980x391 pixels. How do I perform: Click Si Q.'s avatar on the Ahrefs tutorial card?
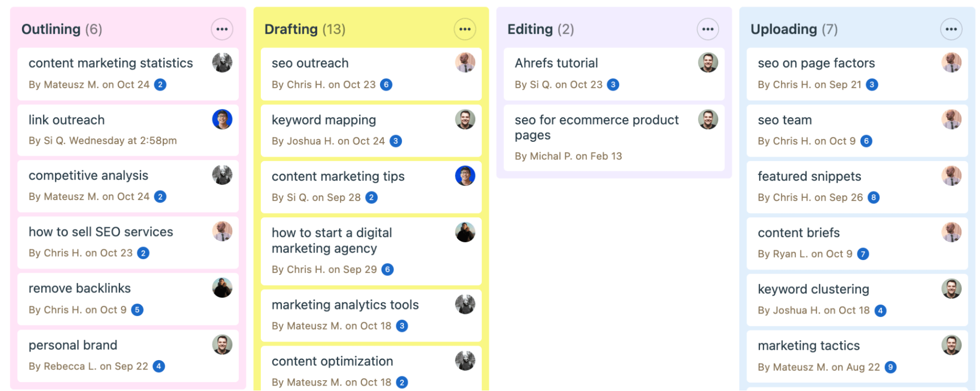(x=708, y=63)
